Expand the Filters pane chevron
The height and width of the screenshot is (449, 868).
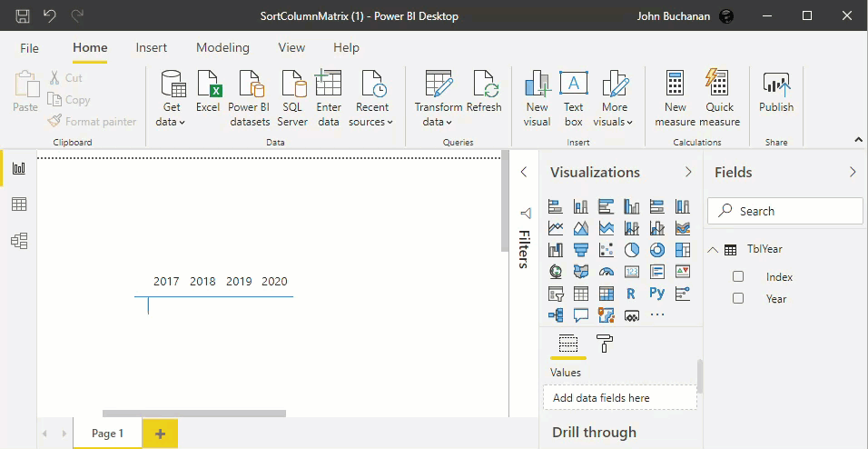[x=524, y=173]
